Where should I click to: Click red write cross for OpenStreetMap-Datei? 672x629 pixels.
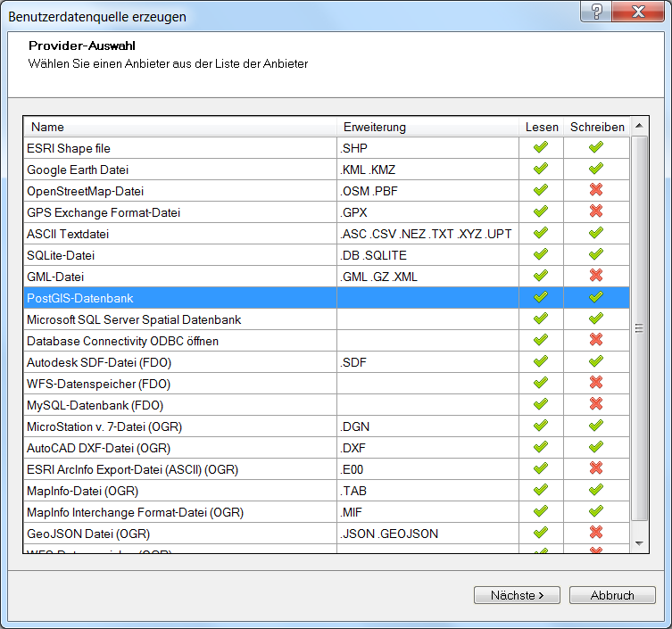point(596,191)
